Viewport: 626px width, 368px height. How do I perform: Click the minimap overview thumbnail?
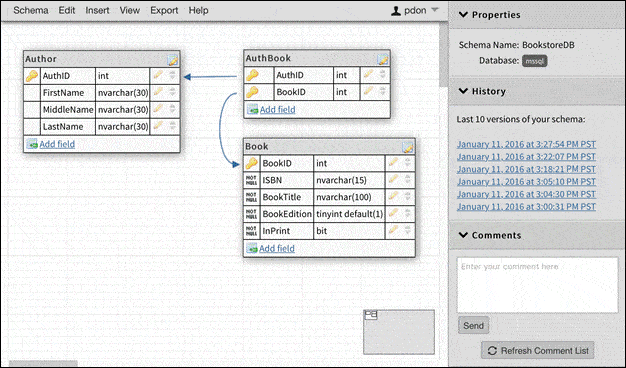[x=398, y=332]
